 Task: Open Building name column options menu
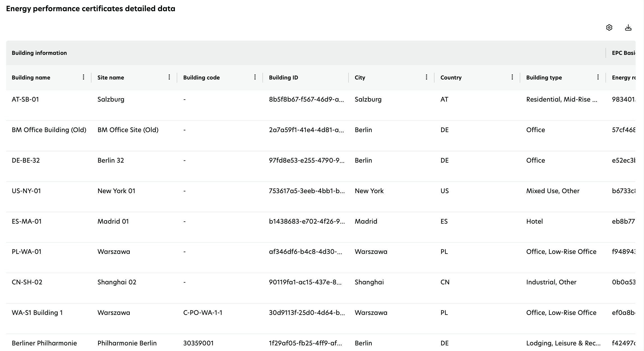(x=83, y=77)
